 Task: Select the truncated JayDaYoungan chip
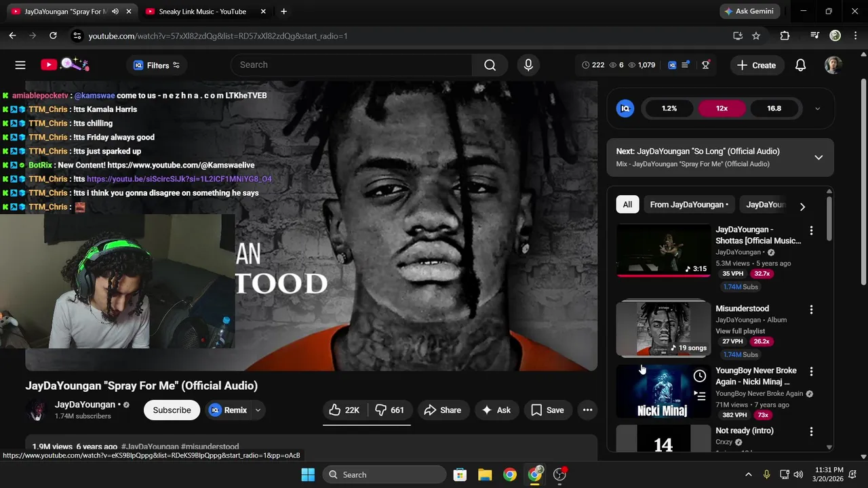tap(766, 205)
